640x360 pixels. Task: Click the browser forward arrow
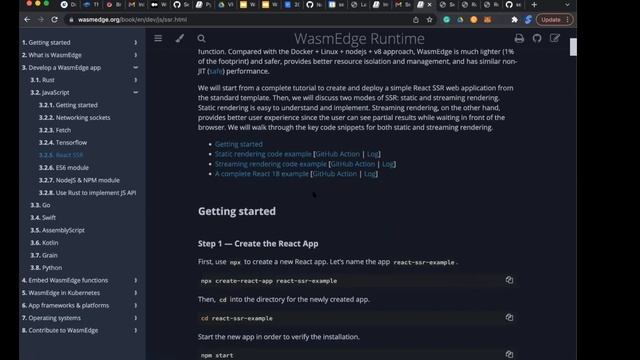(x=41, y=20)
